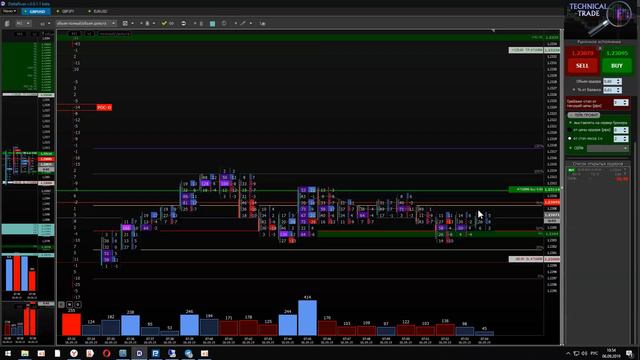Click the volume speaker tray icon
Screen dimensions: 640x360
[x=584, y=353]
